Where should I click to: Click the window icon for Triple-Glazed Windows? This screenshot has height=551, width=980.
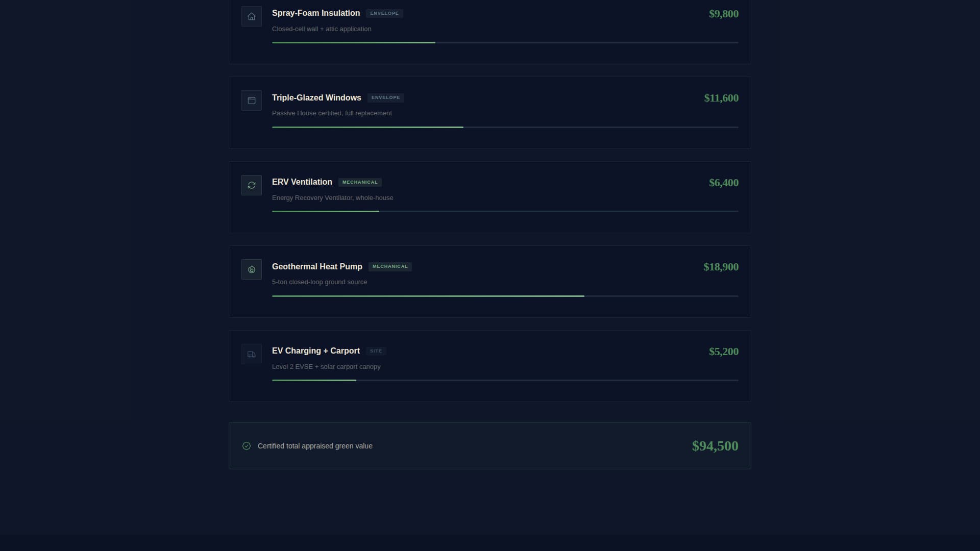251,100
